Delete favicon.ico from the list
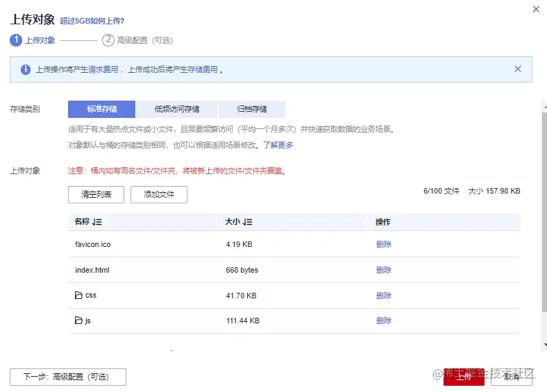 pyautogui.click(x=384, y=244)
